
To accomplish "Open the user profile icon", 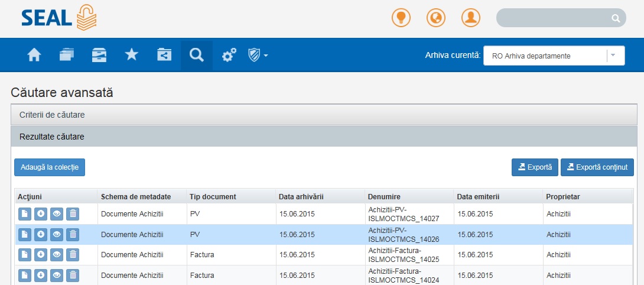I will click(x=471, y=18).
